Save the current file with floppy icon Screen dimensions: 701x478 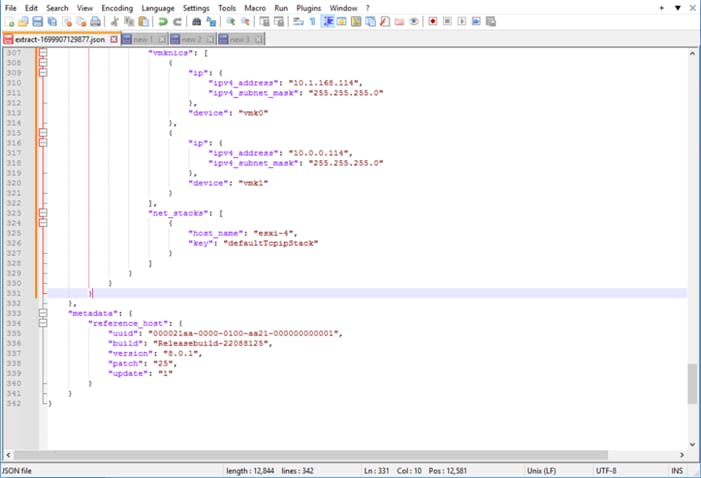click(x=38, y=21)
